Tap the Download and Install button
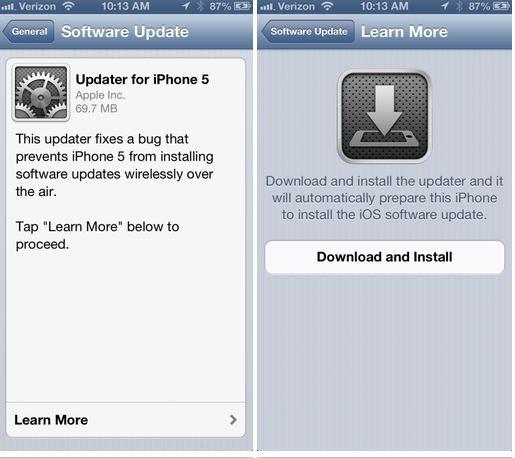The width and height of the screenshot is (515, 458). pos(384,257)
